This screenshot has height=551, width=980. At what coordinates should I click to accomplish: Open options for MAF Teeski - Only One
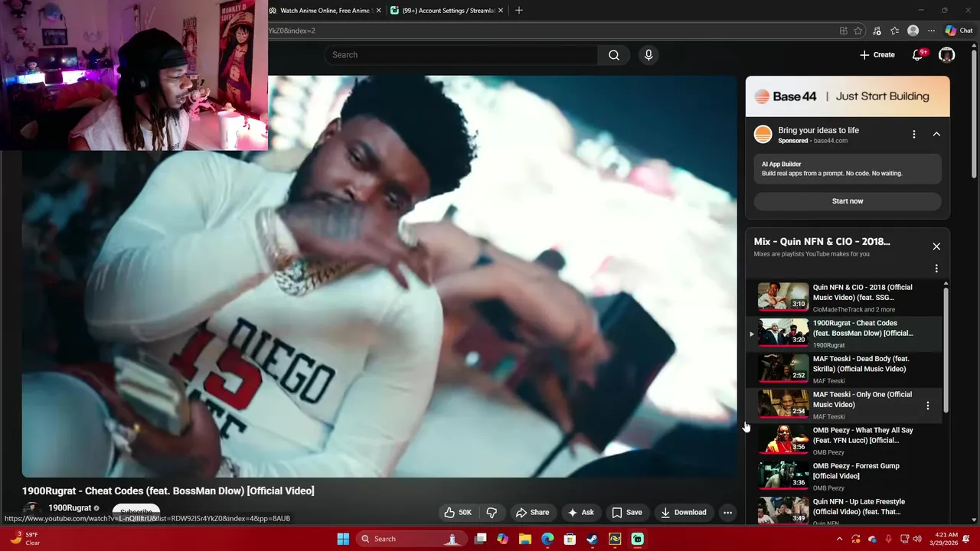click(x=928, y=406)
